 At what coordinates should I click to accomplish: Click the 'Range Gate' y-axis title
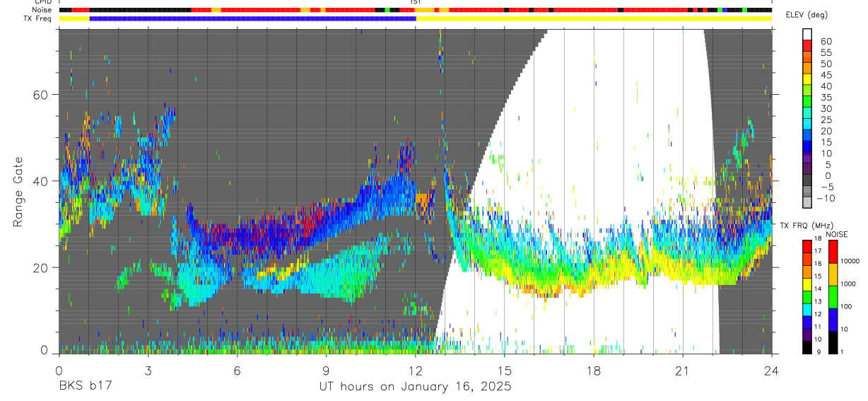click(x=18, y=191)
